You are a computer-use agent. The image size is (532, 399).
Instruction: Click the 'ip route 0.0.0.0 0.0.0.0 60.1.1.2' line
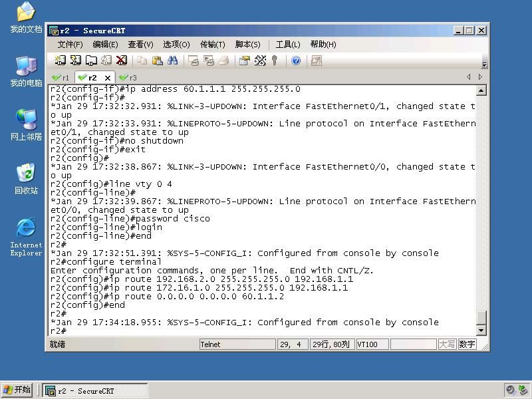pyautogui.click(x=168, y=297)
